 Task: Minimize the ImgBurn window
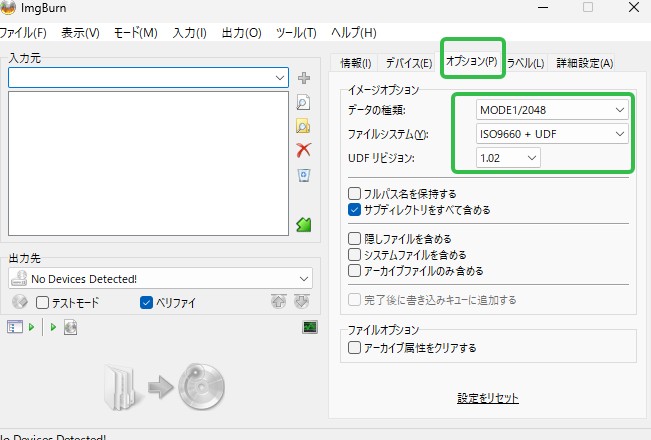[543, 7]
